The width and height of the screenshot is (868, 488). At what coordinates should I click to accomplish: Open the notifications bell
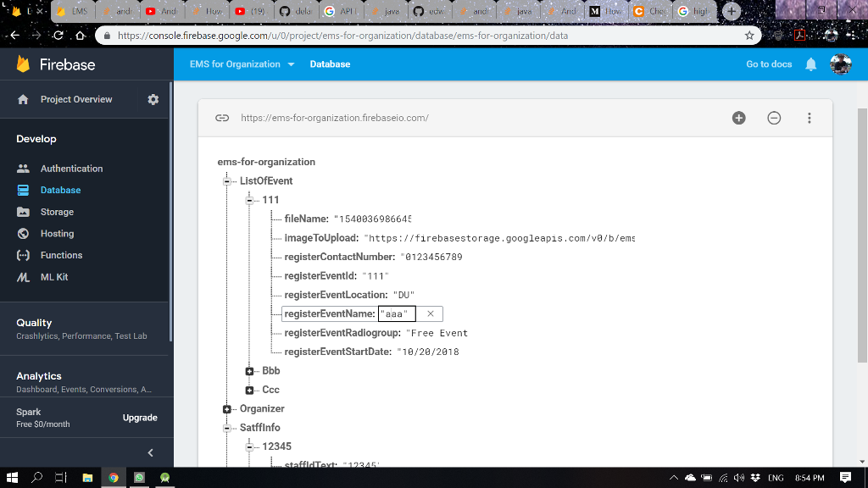coord(812,64)
